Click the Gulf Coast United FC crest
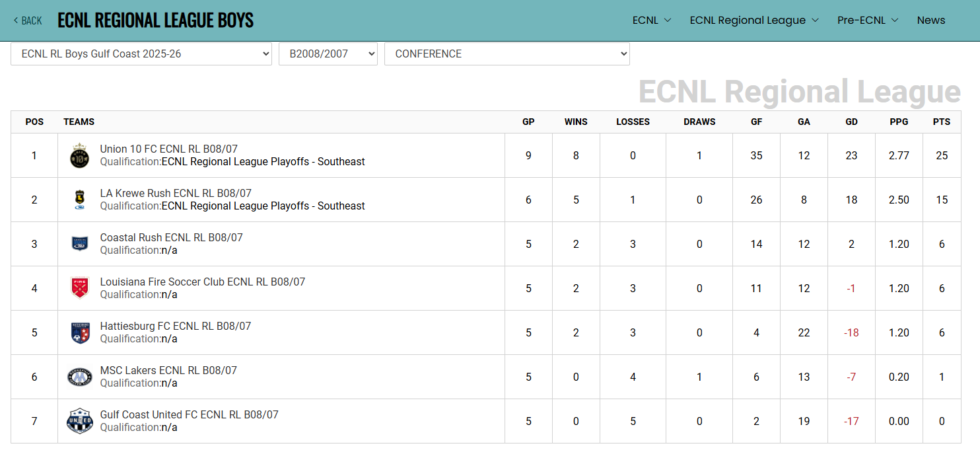The width and height of the screenshot is (980, 462). 79,421
